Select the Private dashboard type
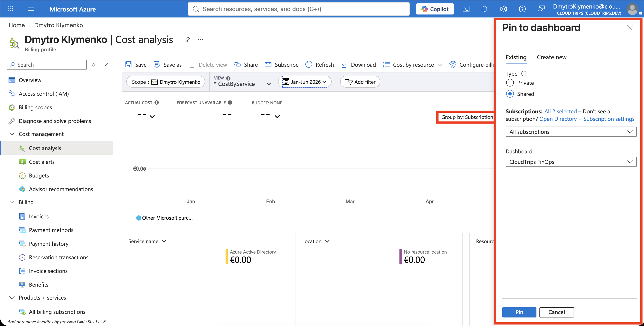Screen dimensions: 644x326 [x=510, y=83]
